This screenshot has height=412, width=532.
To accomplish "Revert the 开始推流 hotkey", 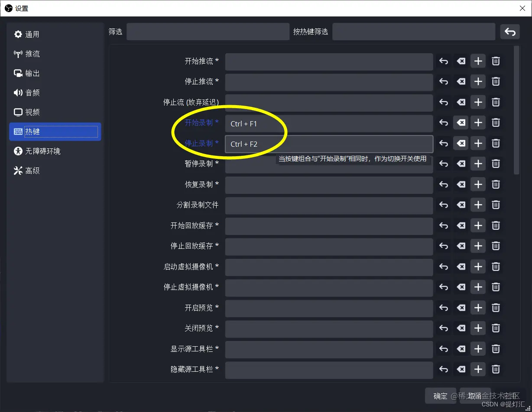I will click(444, 61).
